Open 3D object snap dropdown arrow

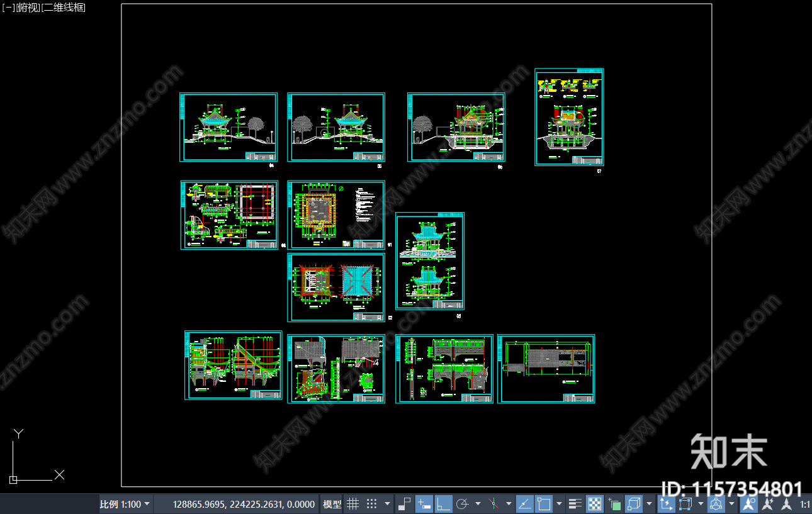coord(649,504)
